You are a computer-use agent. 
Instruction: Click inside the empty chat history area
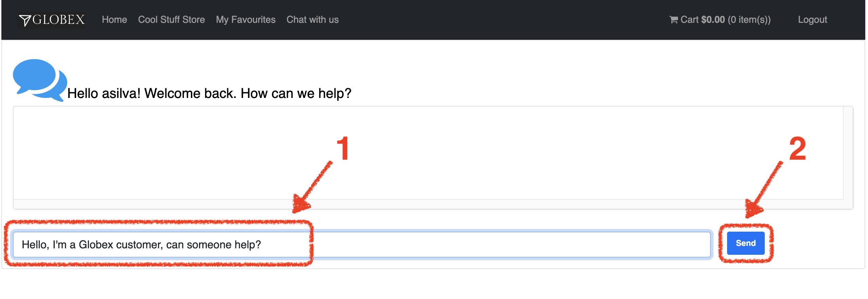428,153
